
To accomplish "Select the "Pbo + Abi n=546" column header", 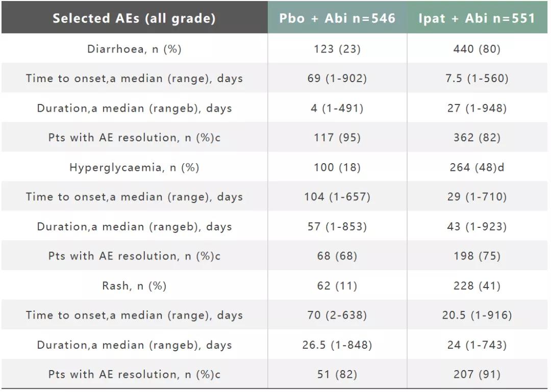I will (337, 18).
